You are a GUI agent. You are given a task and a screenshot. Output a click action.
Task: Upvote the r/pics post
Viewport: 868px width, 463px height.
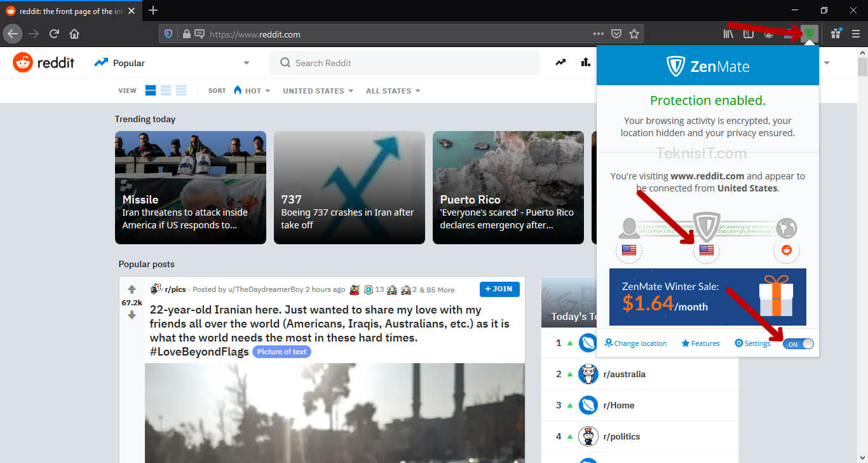click(132, 289)
